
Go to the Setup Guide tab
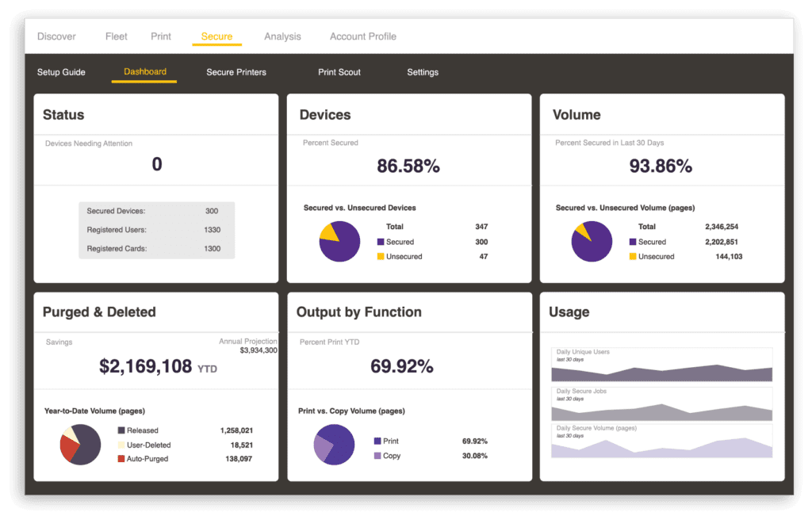point(61,71)
